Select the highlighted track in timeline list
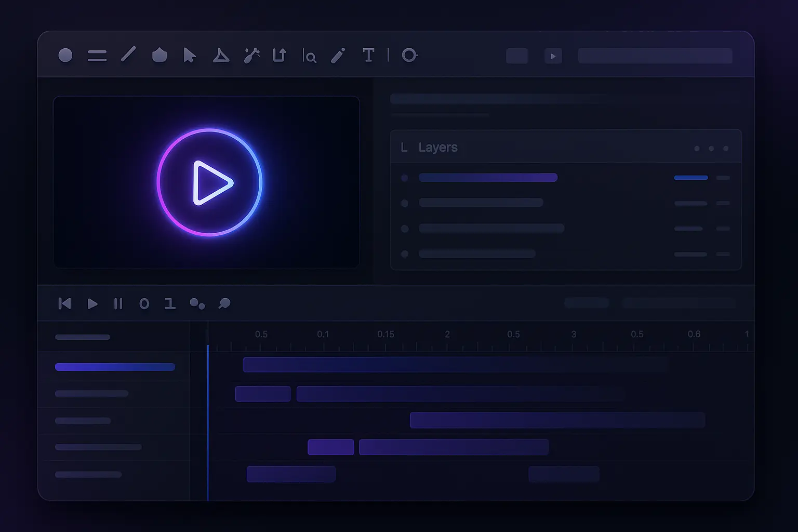 tap(115, 367)
